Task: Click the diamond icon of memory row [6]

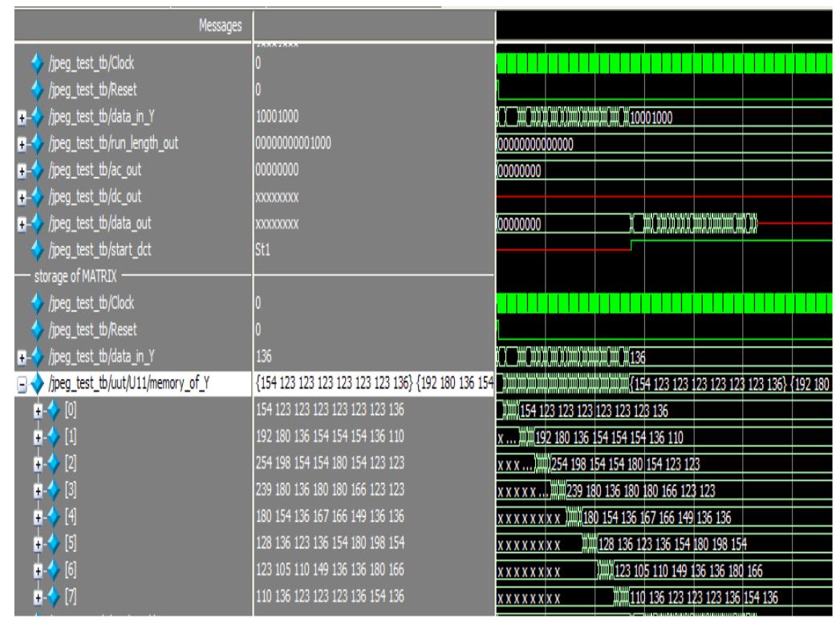Action: [54, 570]
